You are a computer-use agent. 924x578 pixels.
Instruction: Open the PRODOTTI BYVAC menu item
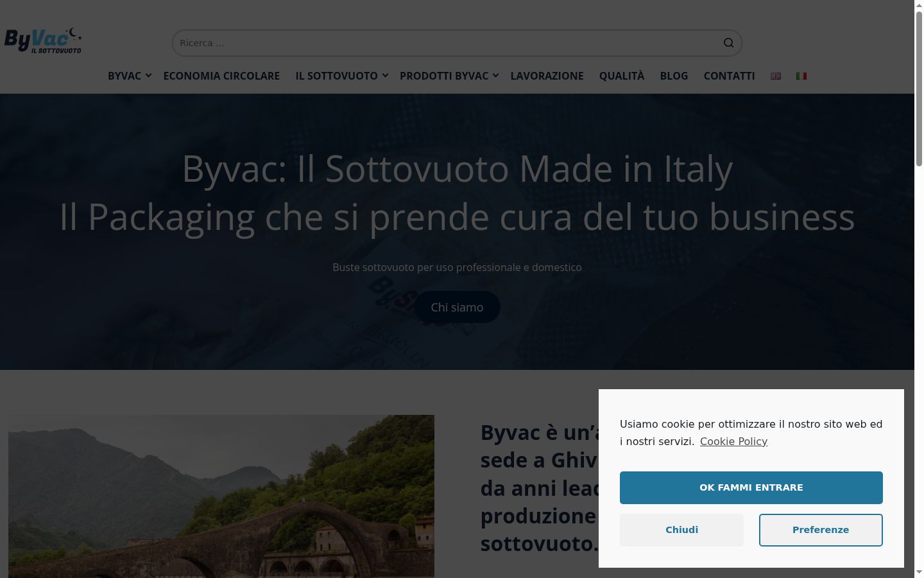click(x=444, y=76)
